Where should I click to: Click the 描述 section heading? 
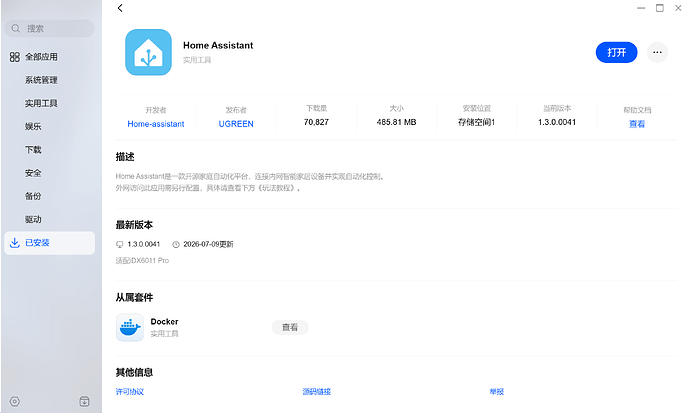(125, 157)
